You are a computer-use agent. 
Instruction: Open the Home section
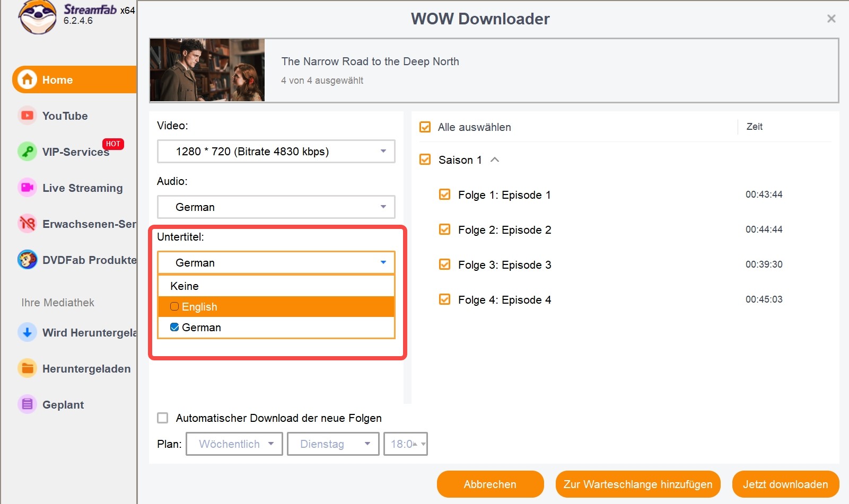(x=75, y=79)
